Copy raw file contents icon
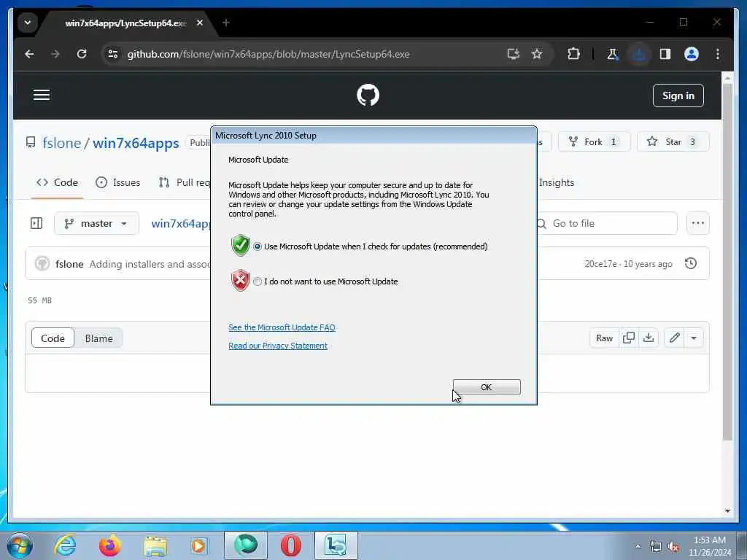The image size is (747, 560). pyautogui.click(x=629, y=338)
